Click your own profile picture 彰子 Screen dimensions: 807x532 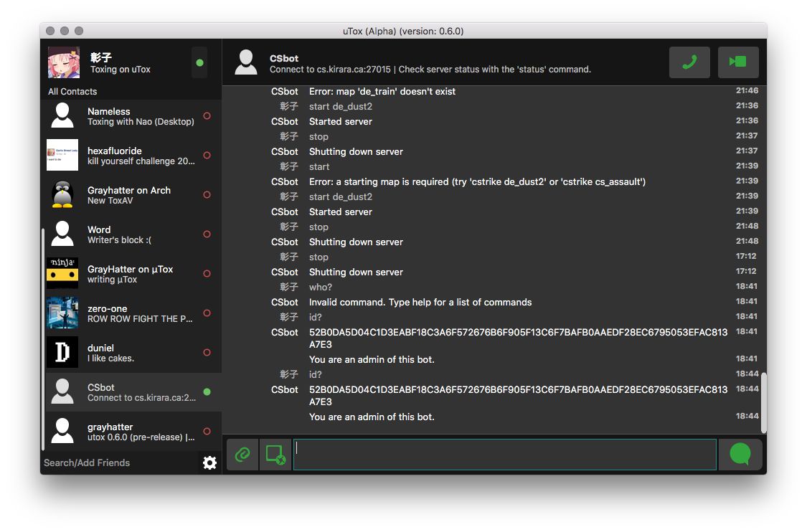coord(63,63)
